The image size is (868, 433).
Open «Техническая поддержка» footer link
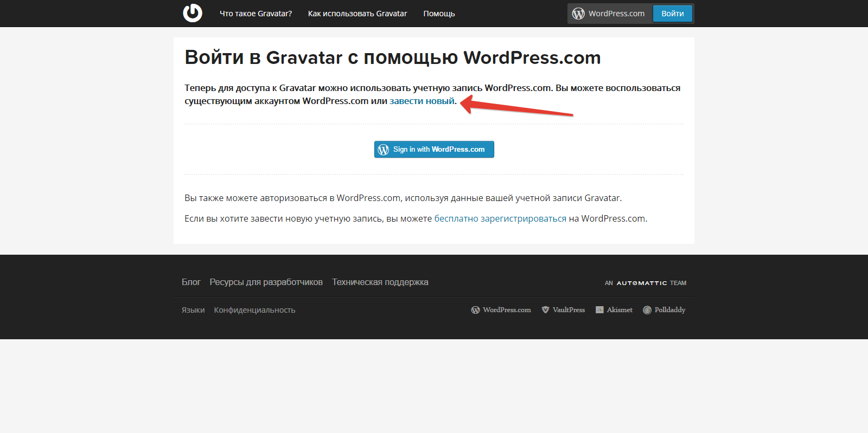point(380,282)
